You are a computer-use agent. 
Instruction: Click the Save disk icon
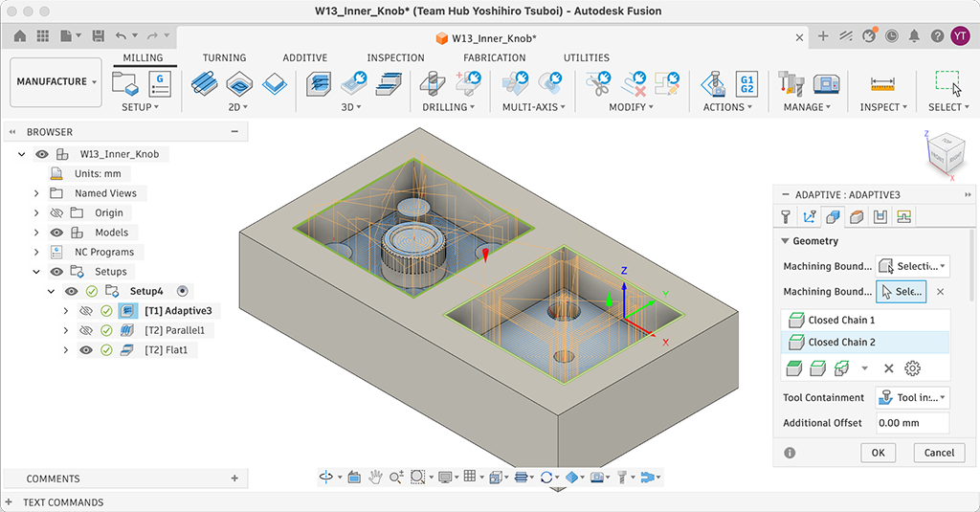tap(99, 36)
